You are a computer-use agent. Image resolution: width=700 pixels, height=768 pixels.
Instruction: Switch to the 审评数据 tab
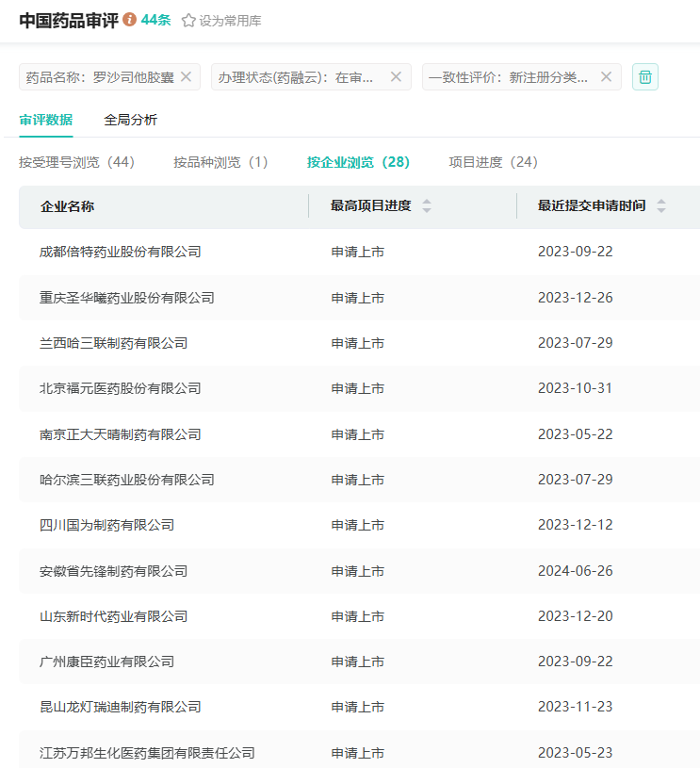click(45, 120)
